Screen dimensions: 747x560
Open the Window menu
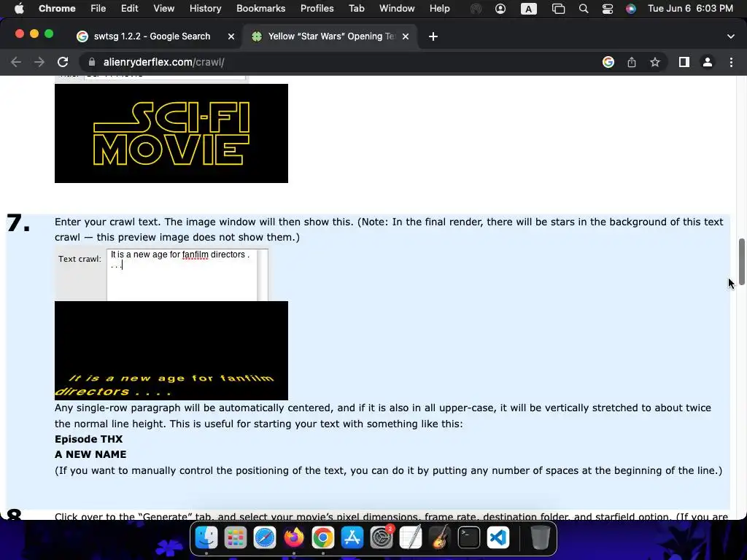(396, 9)
